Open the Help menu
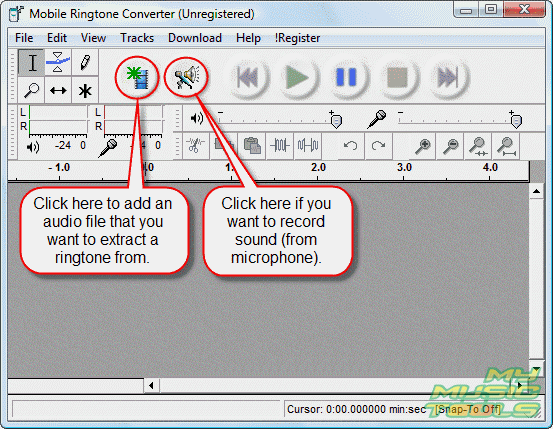This screenshot has width=553, height=429. point(248,38)
